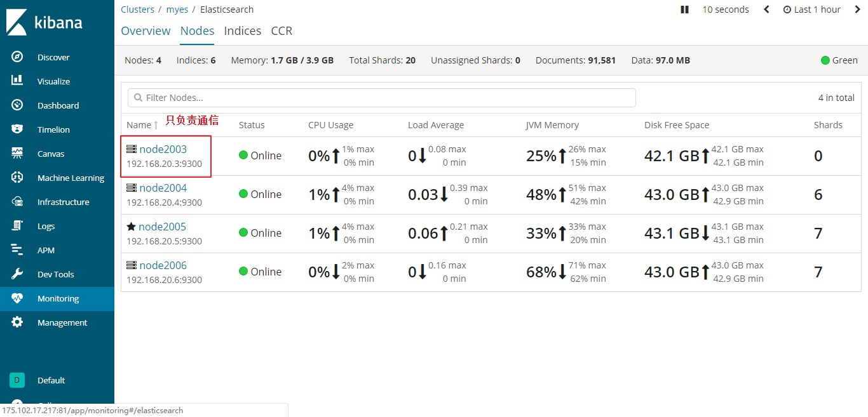Sort nodes by JVM Memory column

[x=552, y=125]
